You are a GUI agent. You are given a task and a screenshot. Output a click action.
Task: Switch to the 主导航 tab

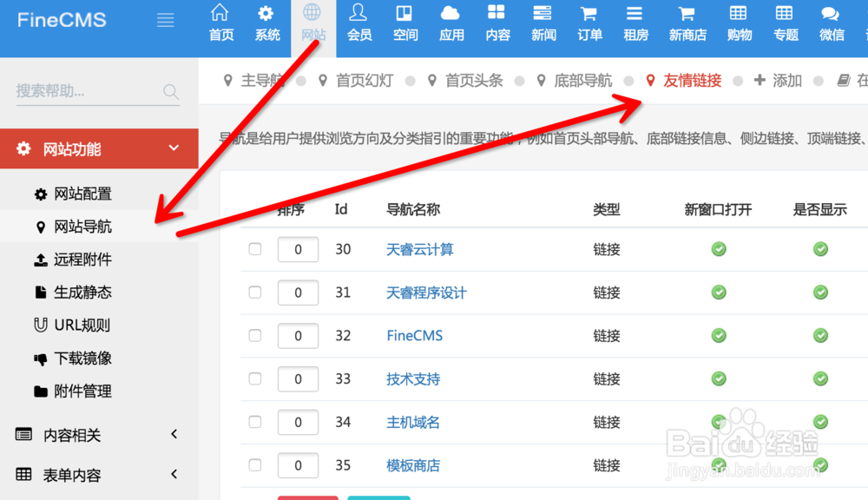tap(260, 80)
